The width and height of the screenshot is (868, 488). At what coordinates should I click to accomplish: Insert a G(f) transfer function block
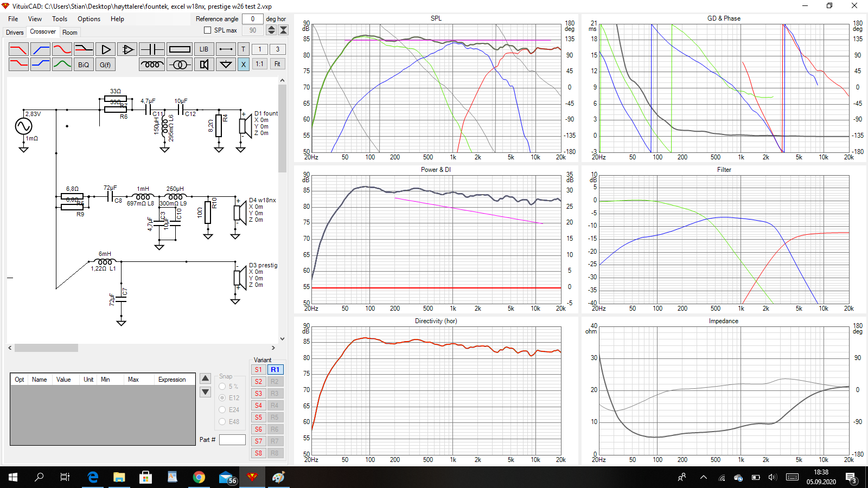(105, 65)
